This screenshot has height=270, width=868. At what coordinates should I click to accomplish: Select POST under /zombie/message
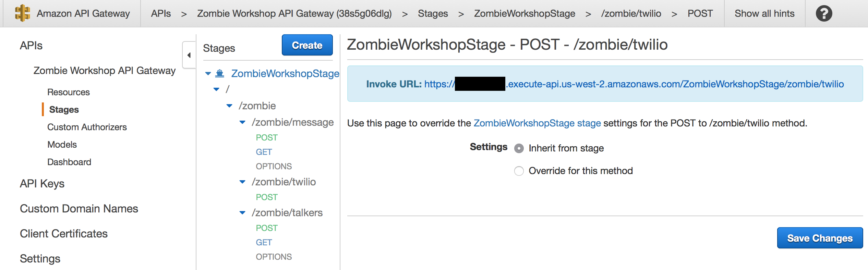click(267, 138)
